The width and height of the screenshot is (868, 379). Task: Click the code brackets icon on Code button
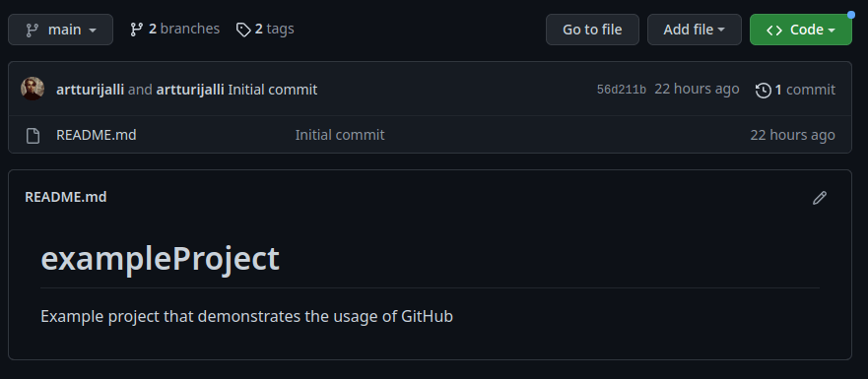(774, 30)
